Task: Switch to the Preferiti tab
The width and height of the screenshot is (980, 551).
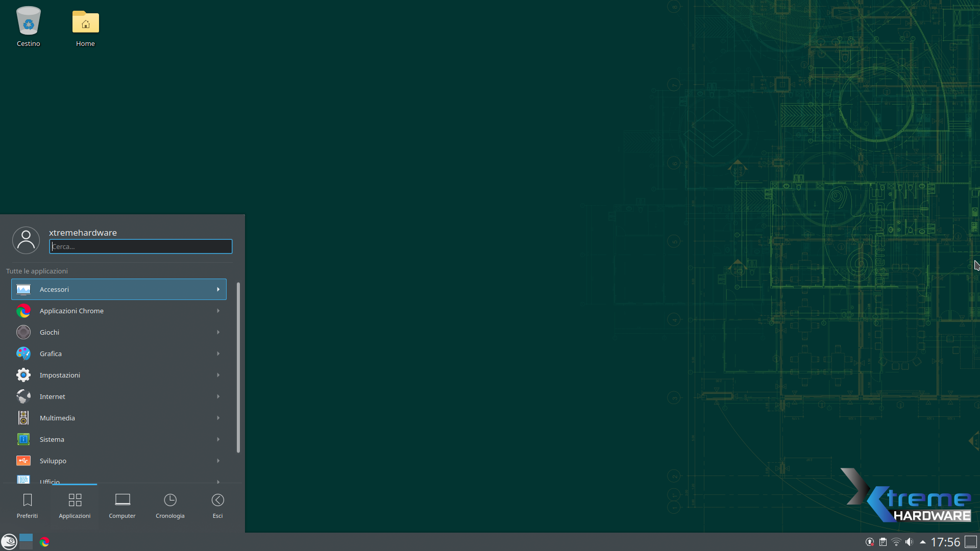Action: 27,506
